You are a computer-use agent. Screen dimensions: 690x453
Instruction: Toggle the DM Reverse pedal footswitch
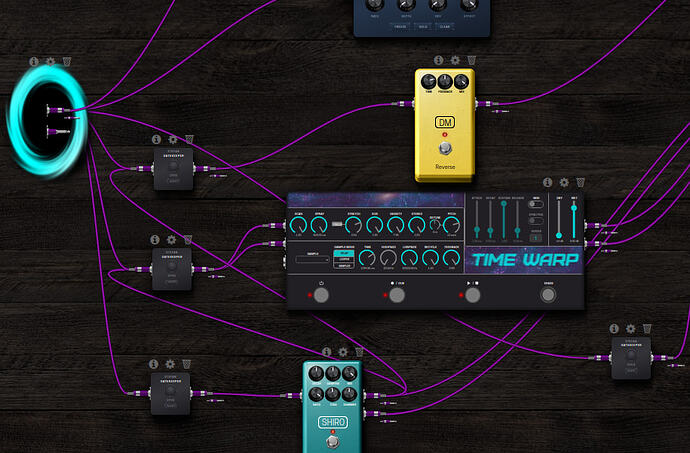[445, 148]
